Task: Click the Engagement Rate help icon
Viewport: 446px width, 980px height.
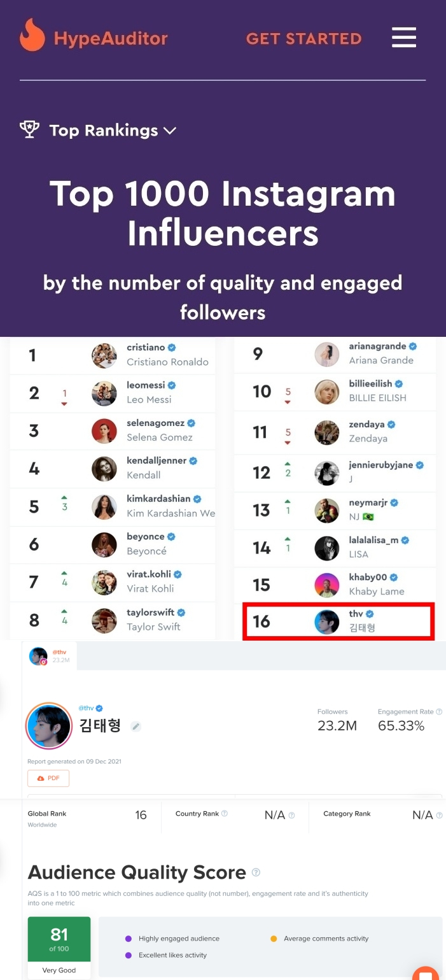Action: tap(439, 712)
